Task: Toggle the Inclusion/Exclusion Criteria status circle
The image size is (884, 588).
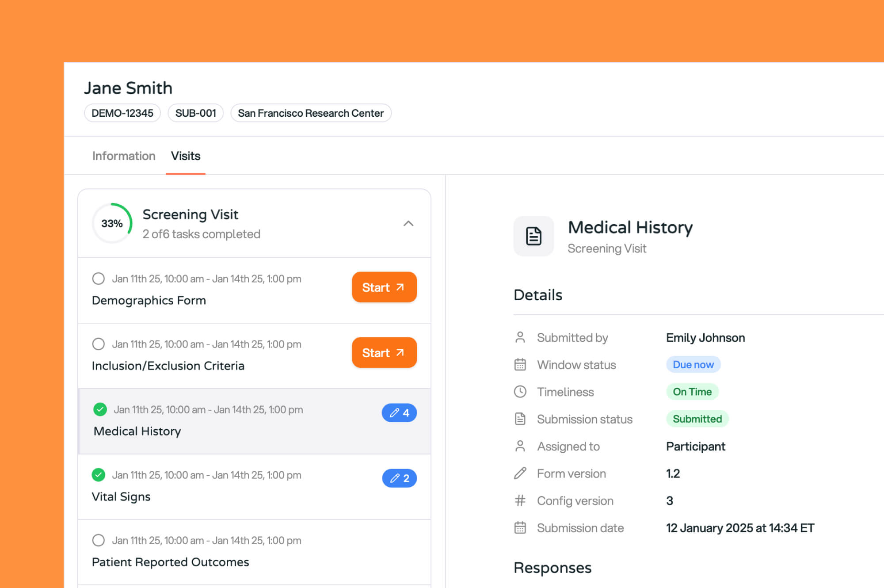Action: (98, 344)
